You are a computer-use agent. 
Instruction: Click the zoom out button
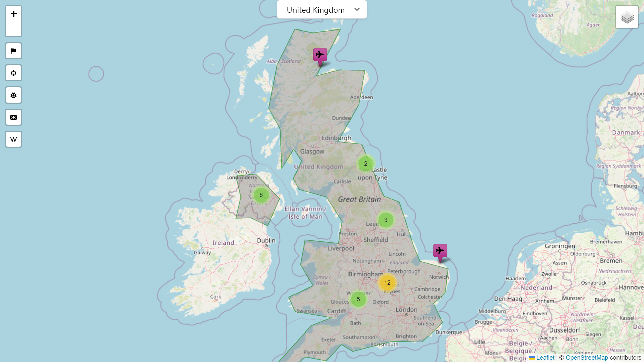[x=14, y=29]
